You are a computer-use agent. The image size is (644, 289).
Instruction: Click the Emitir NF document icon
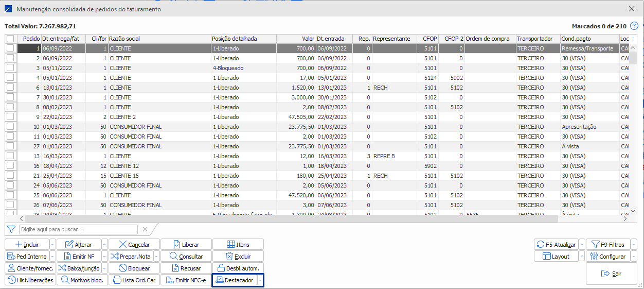coord(67,257)
